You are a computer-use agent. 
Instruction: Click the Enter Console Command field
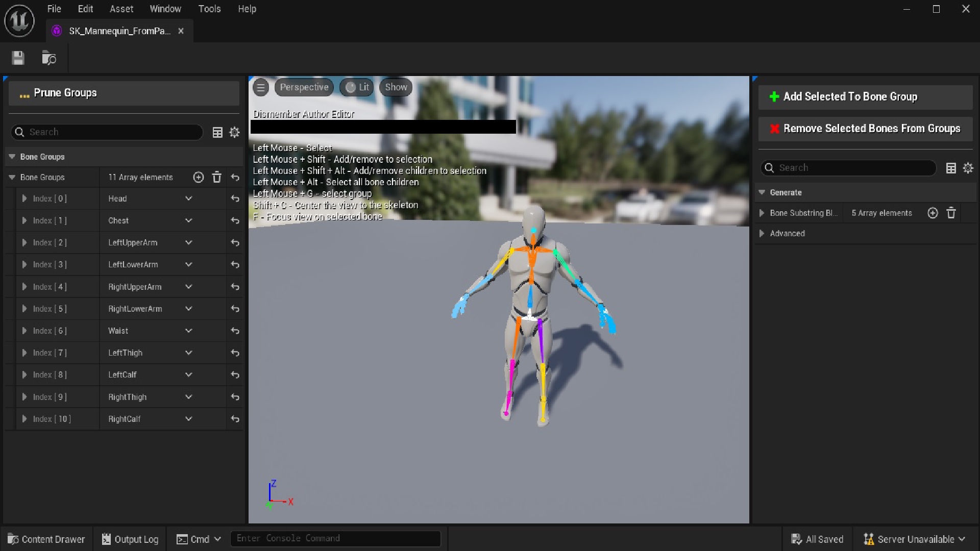tap(335, 538)
